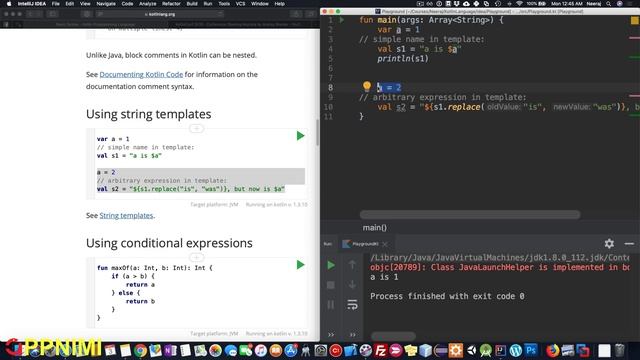Click the console horizontal scrollbar
This screenshot has height=360, width=640.
click(393, 336)
